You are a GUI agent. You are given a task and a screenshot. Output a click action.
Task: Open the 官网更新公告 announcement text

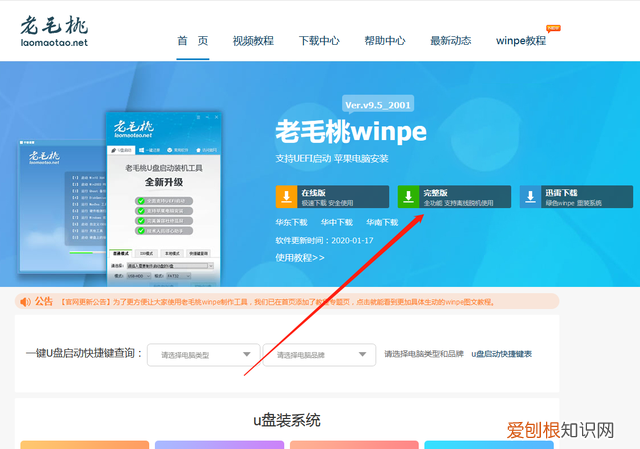278,302
